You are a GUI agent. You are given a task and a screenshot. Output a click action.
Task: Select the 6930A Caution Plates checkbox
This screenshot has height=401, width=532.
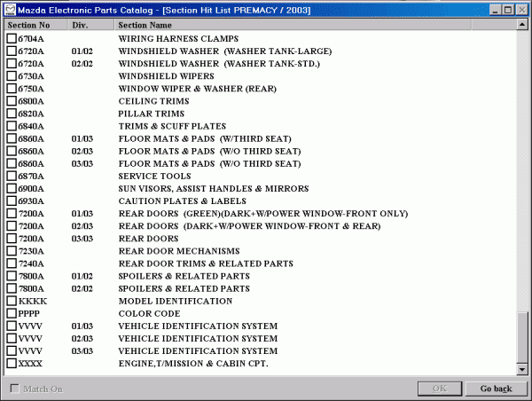pos(12,201)
